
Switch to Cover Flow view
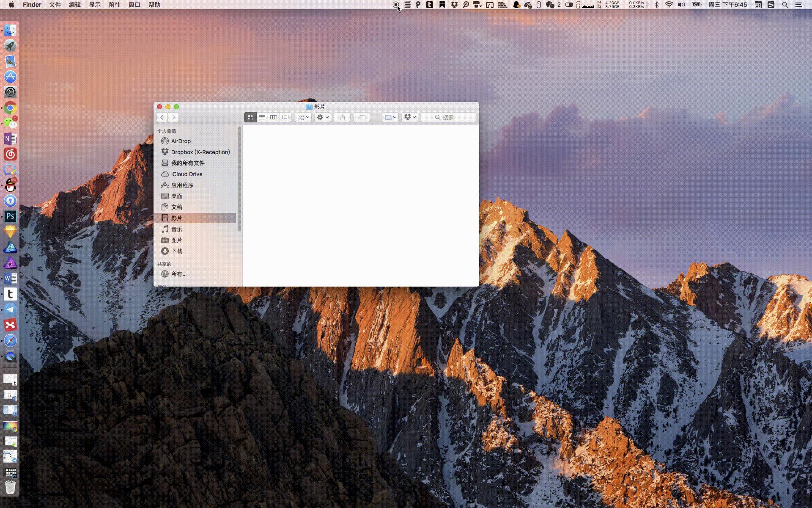click(x=285, y=117)
